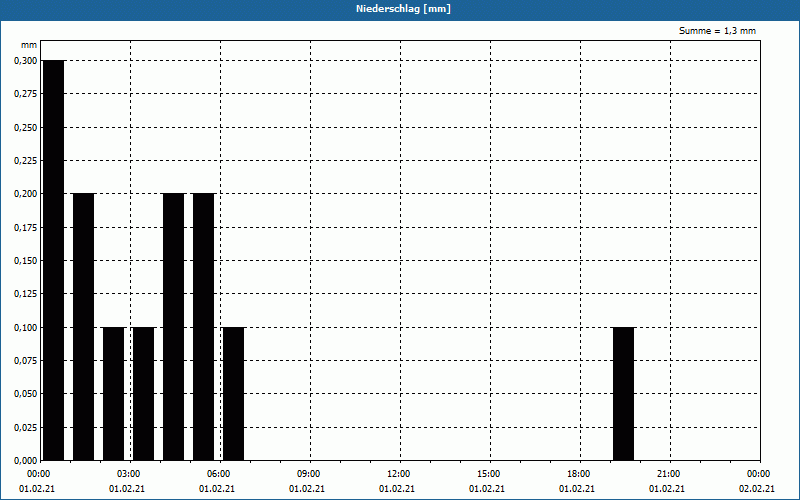Click the 0,200 bar ending at 06:00
Screen dimensions: 800x500
[x=204, y=327]
